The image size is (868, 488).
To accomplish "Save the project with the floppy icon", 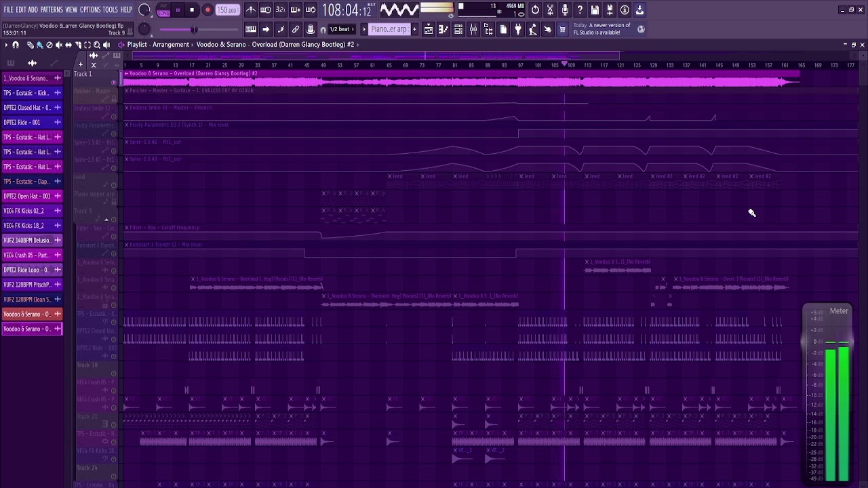I will pyautogui.click(x=595, y=10).
